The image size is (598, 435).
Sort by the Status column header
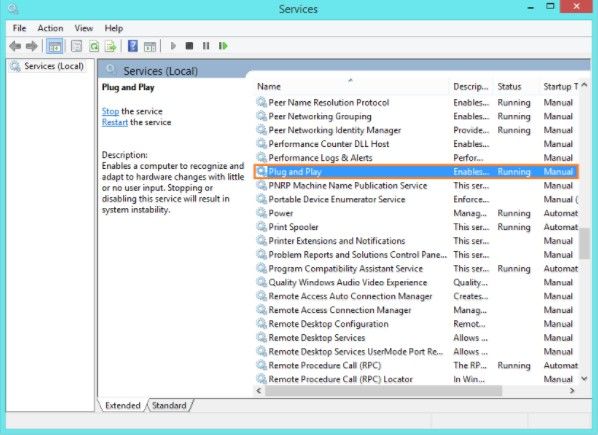[x=517, y=87]
